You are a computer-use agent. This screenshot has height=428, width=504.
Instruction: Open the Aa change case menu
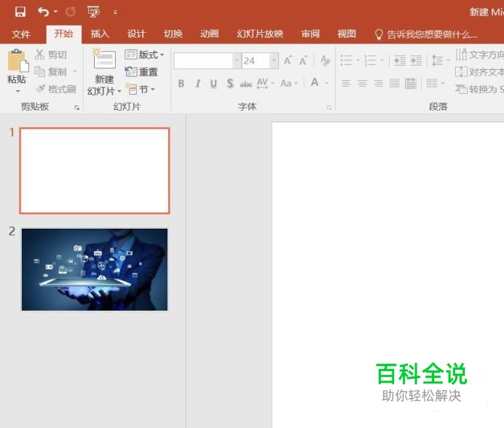(289, 84)
